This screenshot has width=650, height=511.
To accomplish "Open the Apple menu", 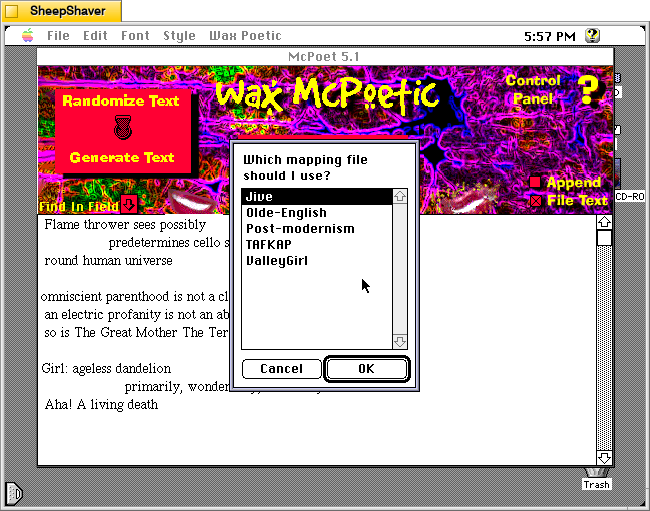I will 28,36.
